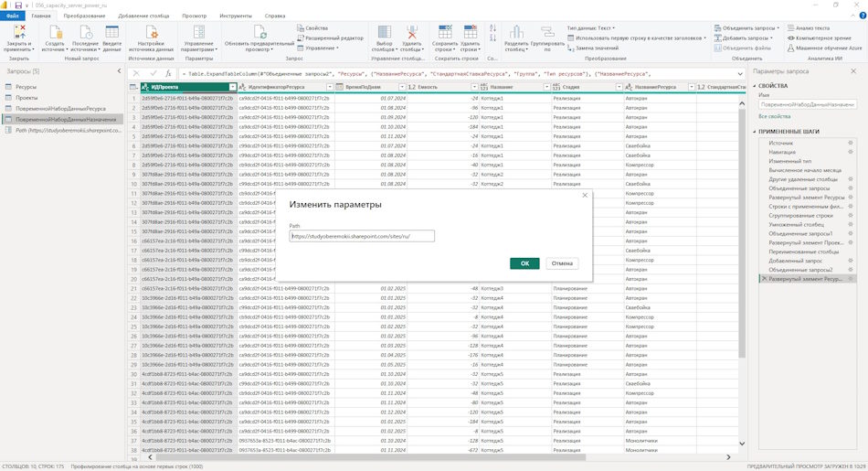Screen dimensions: 868x471
Task: Open settings gear for the Источник step
Action: click(851, 143)
